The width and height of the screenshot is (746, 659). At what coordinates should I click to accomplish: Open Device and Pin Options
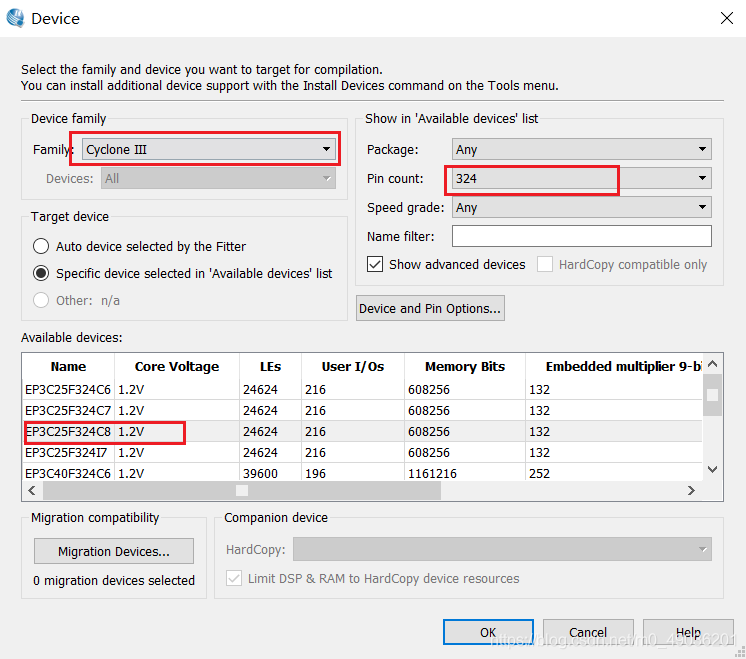point(430,308)
